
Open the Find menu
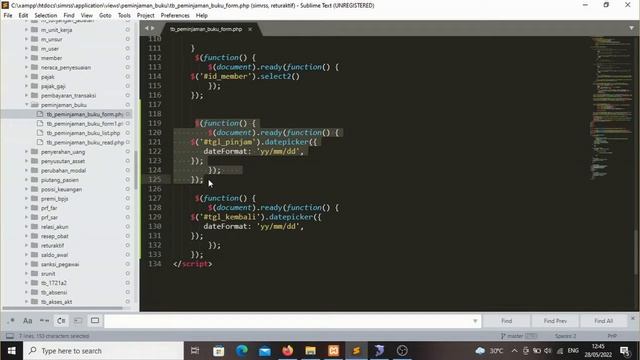point(69,16)
